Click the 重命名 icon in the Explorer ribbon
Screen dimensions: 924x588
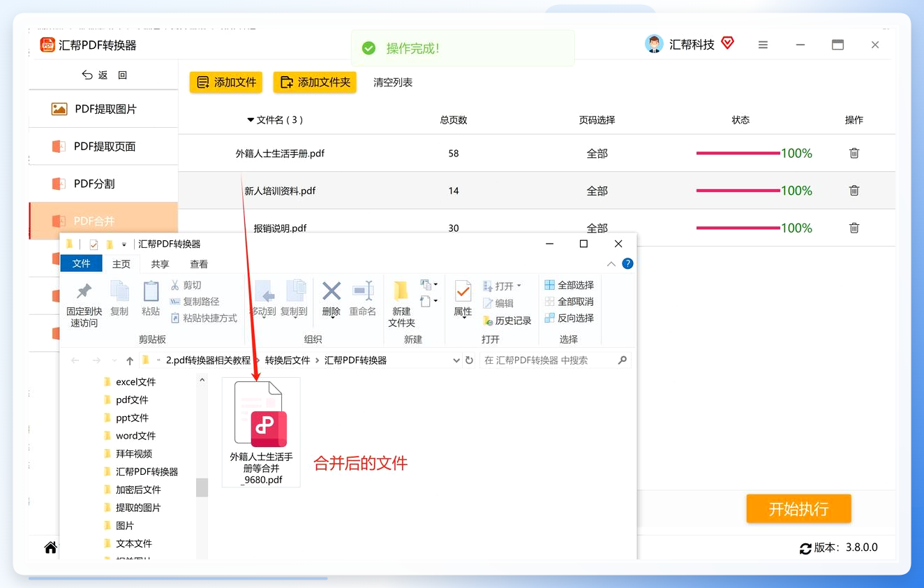tap(363, 291)
